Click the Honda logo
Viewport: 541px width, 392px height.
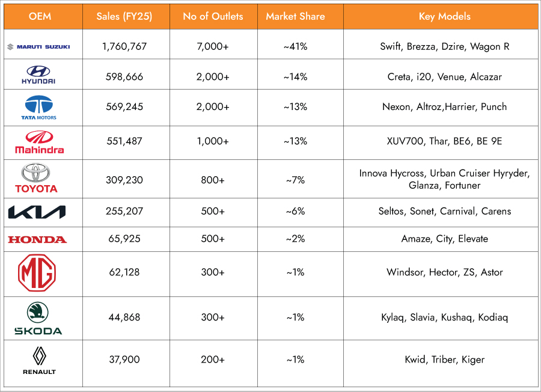point(37,239)
